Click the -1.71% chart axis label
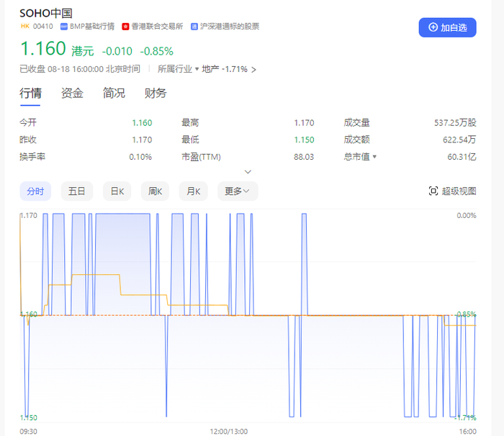The height and width of the screenshot is (436, 504). pyautogui.click(x=465, y=418)
